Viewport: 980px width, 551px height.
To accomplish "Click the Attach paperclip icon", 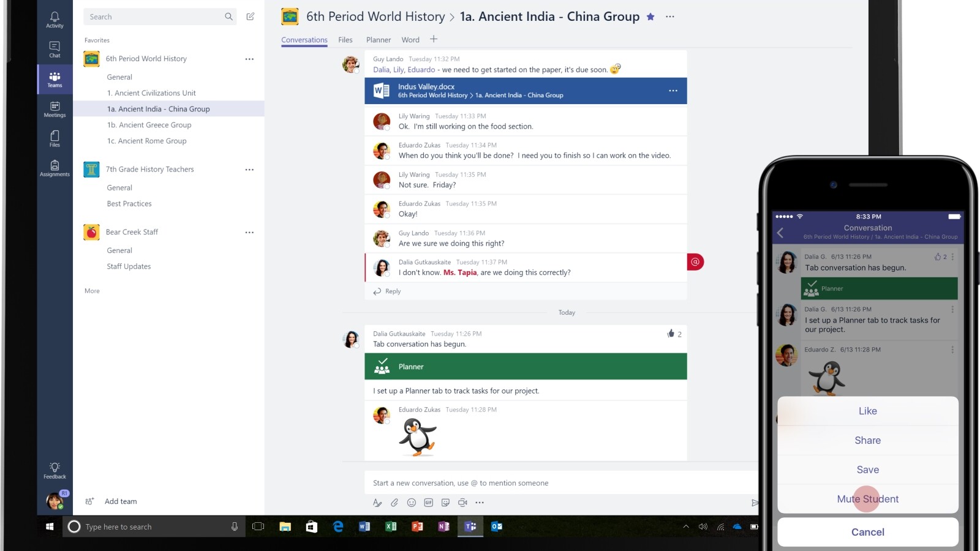I will (x=394, y=503).
